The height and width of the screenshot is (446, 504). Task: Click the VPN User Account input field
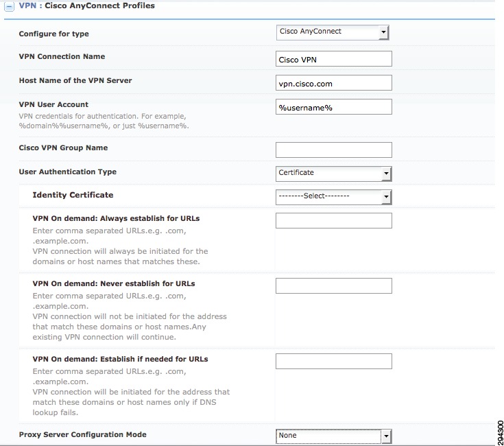pyautogui.click(x=334, y=107)
